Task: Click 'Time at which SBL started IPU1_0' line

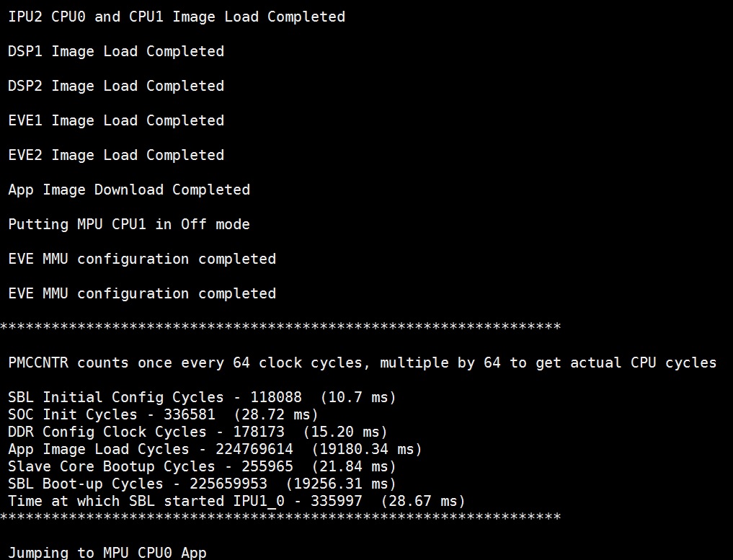Action: click(236, 501)
